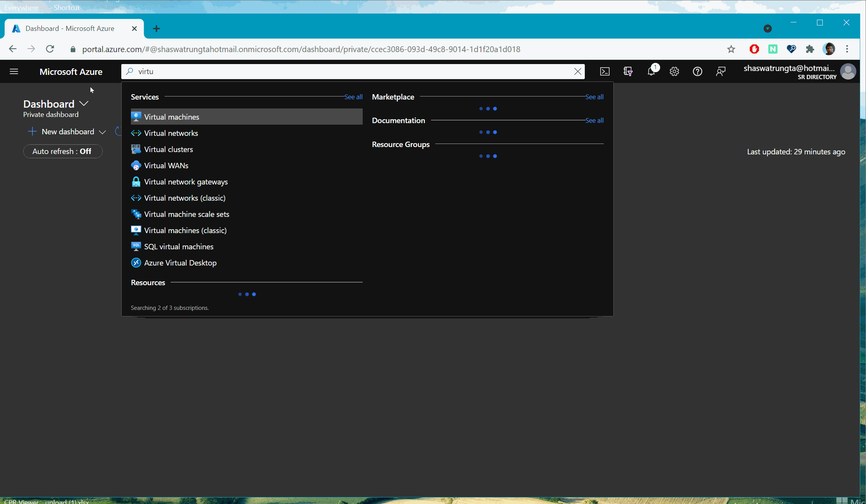Screen dimensions: 866x504
Task: Click See all next to Services
Action: tap(353, 97)
